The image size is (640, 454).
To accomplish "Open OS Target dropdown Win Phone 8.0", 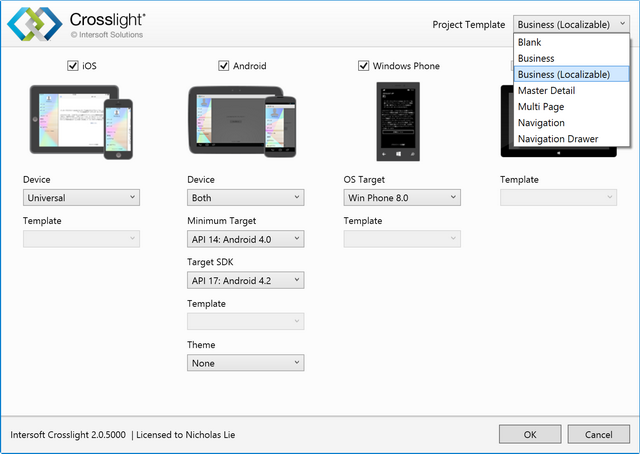I will tap(402, 198).
